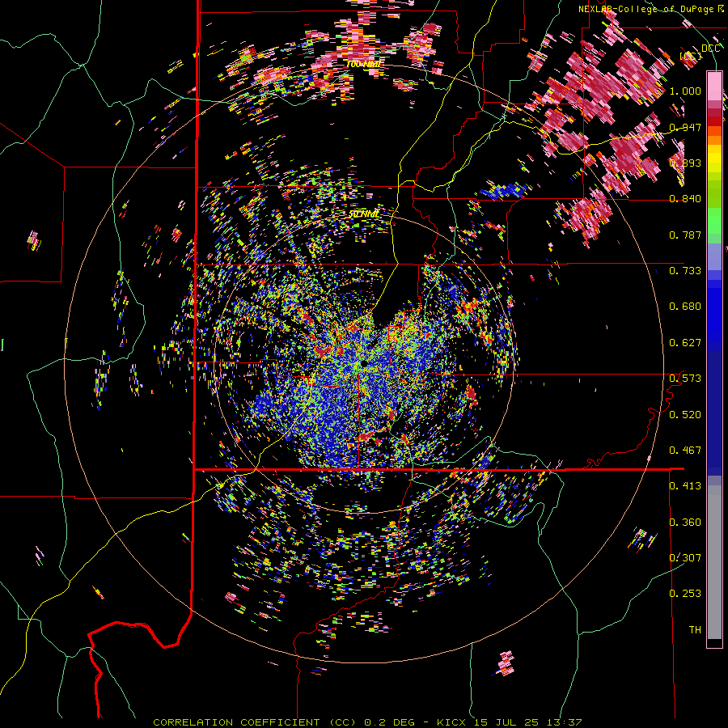Pick the light pink segment of the color bar
The height and width of the screenshot is (728, 728).
[x=714, y=86]
